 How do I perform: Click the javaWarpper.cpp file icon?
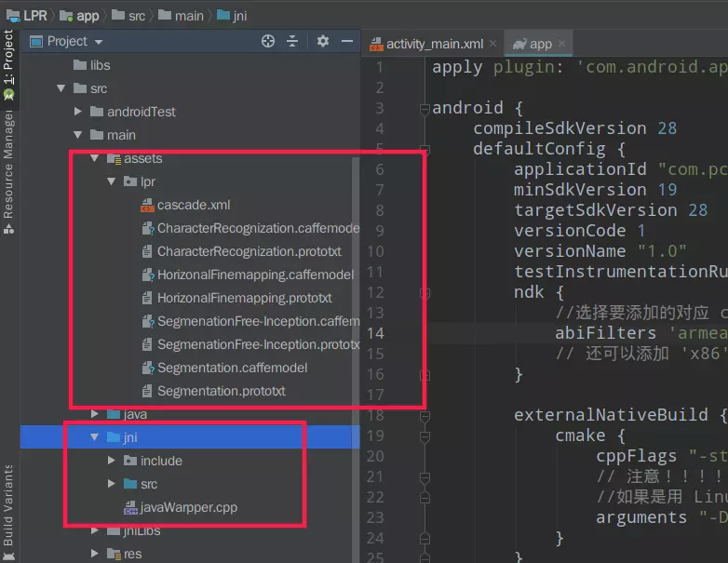[130, 508]
